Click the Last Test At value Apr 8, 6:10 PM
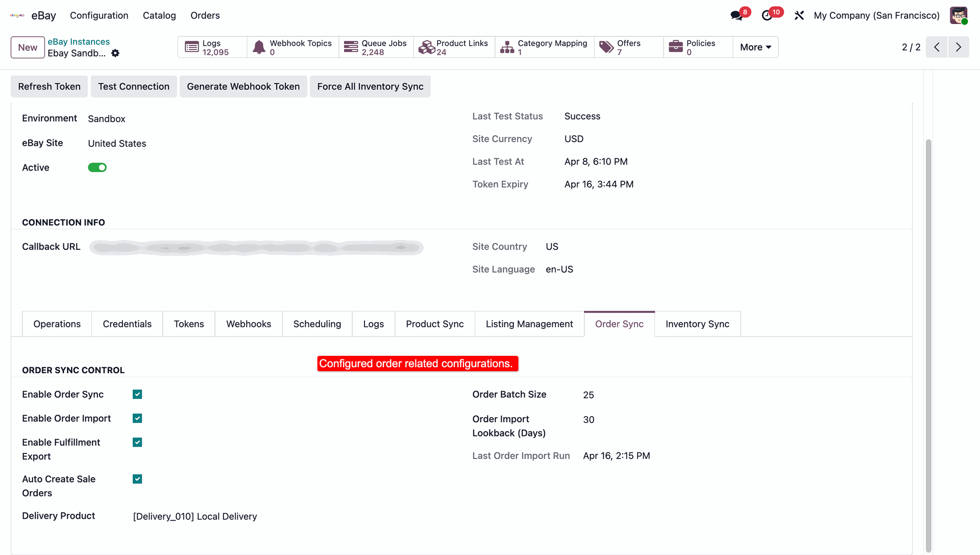This screenshot has height=555, width=980. [x=596, y=161]
